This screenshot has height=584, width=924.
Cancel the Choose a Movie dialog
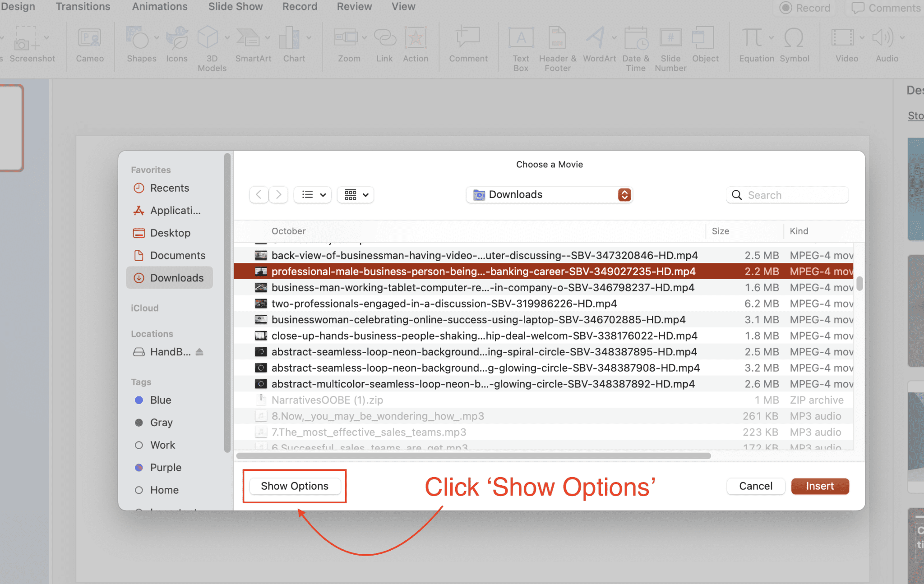[x=755, y=486]
